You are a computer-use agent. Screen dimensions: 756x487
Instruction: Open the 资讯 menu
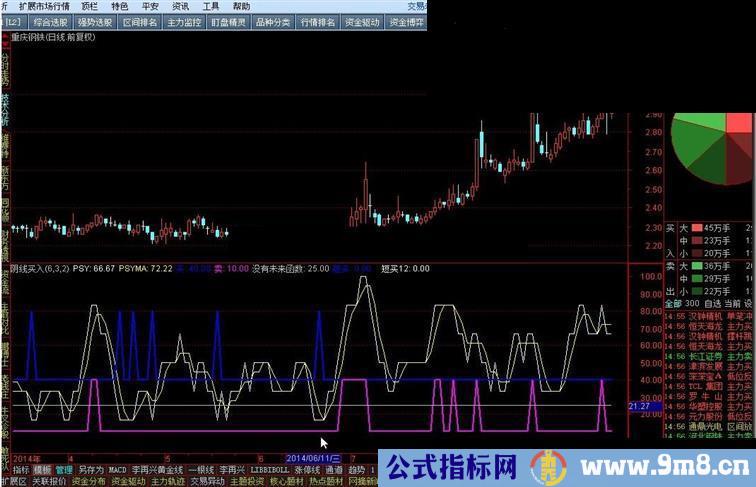point(180,6)
